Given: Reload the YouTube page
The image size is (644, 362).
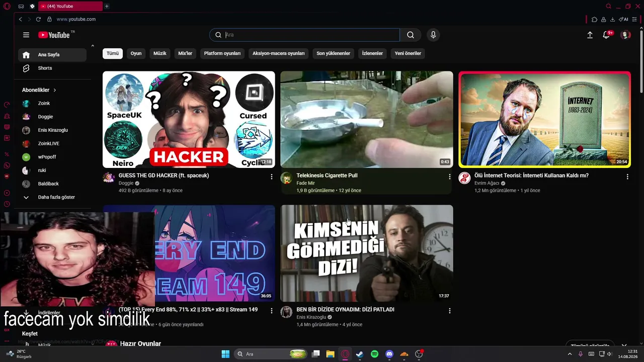Looking at the screenshot, I should pyautogui.click(x=38, y=19).
